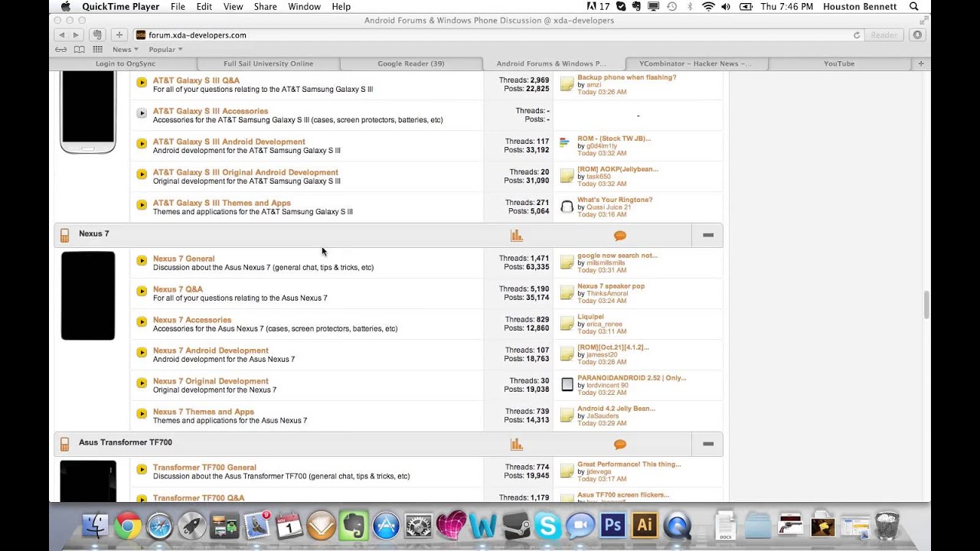This screenshot has width=980, height=551.
Task: Open 'Nexus 7 speaker pop' thread
Action: [x=611, y=286]
